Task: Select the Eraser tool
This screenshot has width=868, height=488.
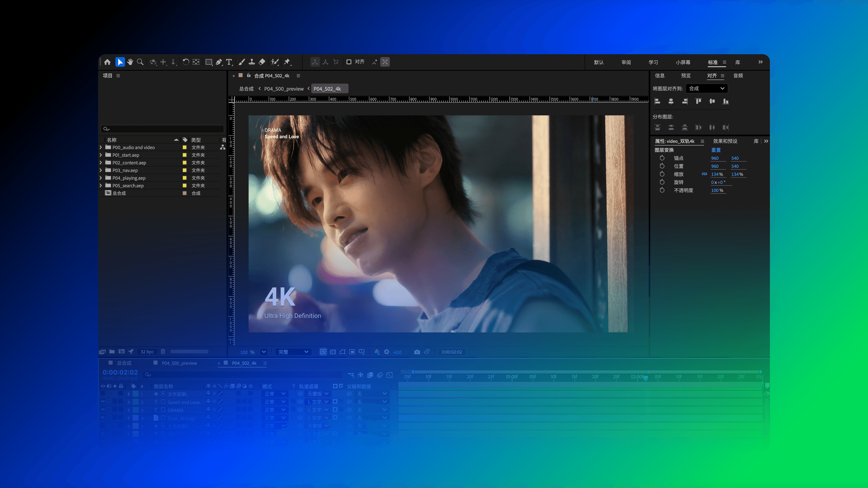Action: tap(262, 62)
